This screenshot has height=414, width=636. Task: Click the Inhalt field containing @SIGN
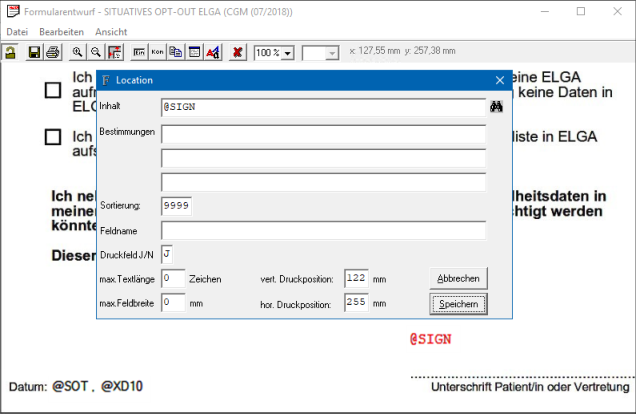point(323,107)
